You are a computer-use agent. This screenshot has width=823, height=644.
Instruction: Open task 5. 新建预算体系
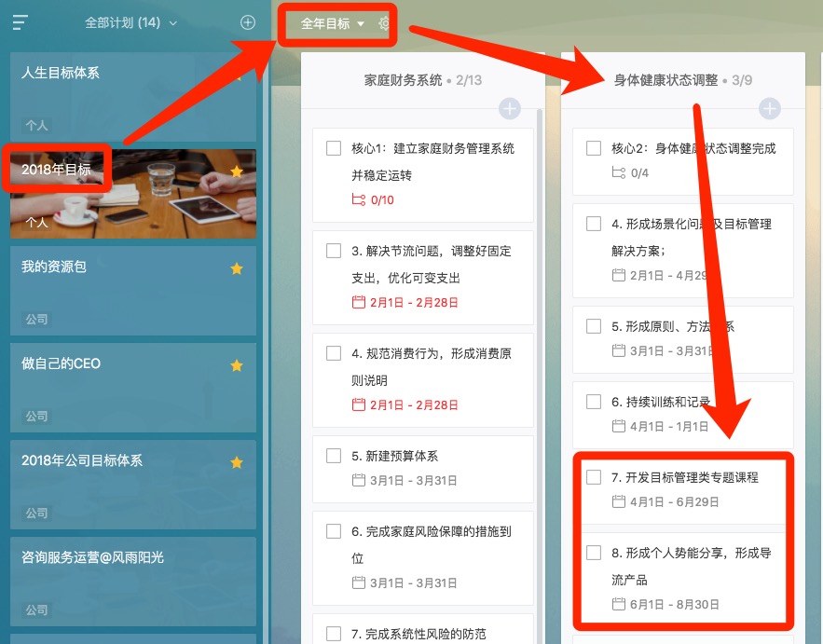point(423,469)
